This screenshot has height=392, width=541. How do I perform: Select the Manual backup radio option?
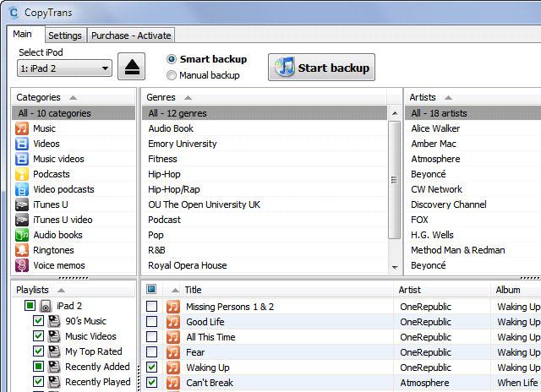tap(172, 75)
